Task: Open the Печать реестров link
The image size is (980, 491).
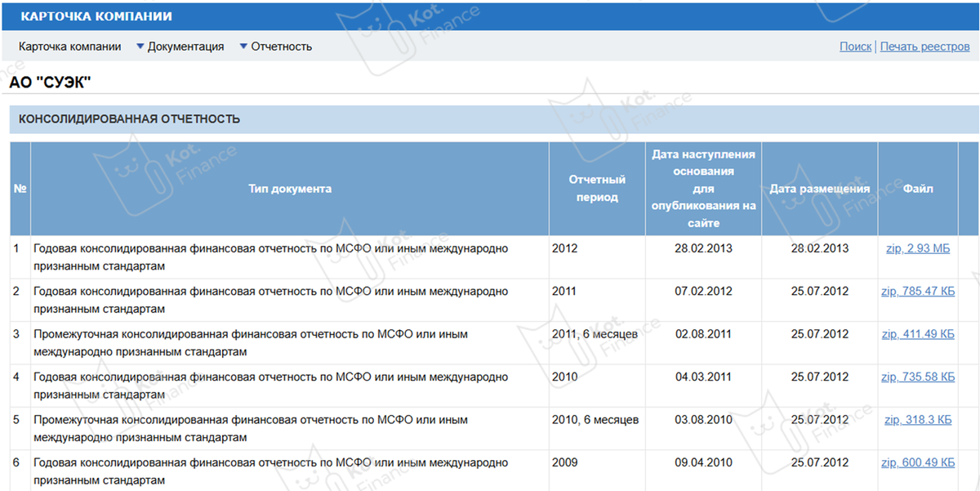Action: 924,47
